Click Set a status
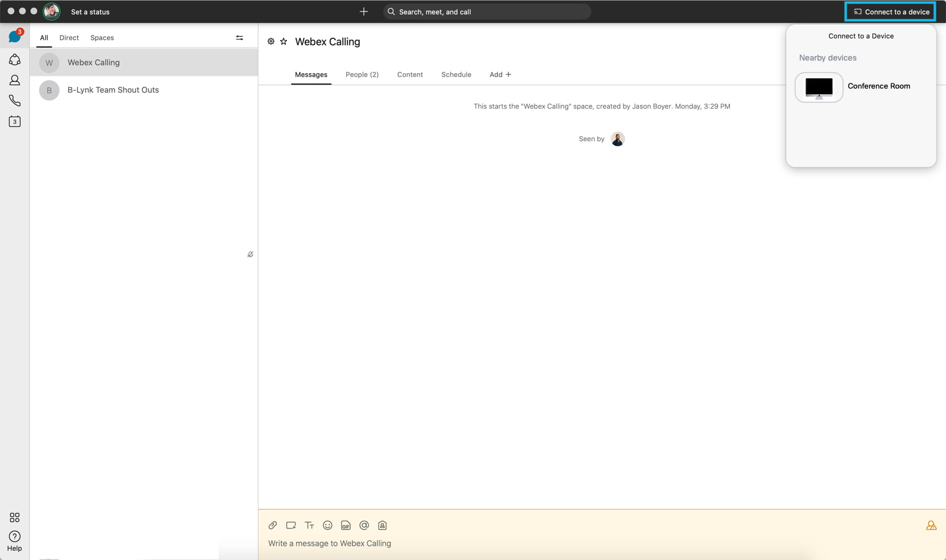Image resolution: width=946 pixels, height=560 pixels. pyautogui.click(x=90, y=11)
